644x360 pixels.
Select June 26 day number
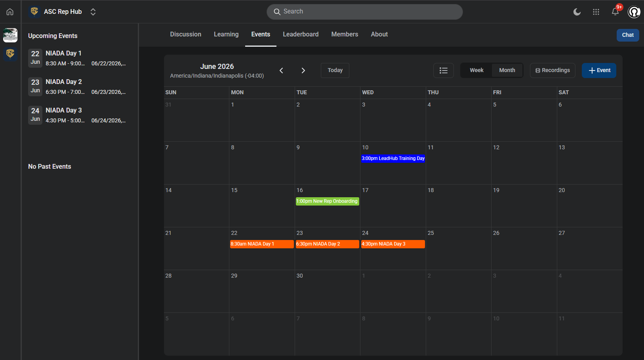pos(496,233)
